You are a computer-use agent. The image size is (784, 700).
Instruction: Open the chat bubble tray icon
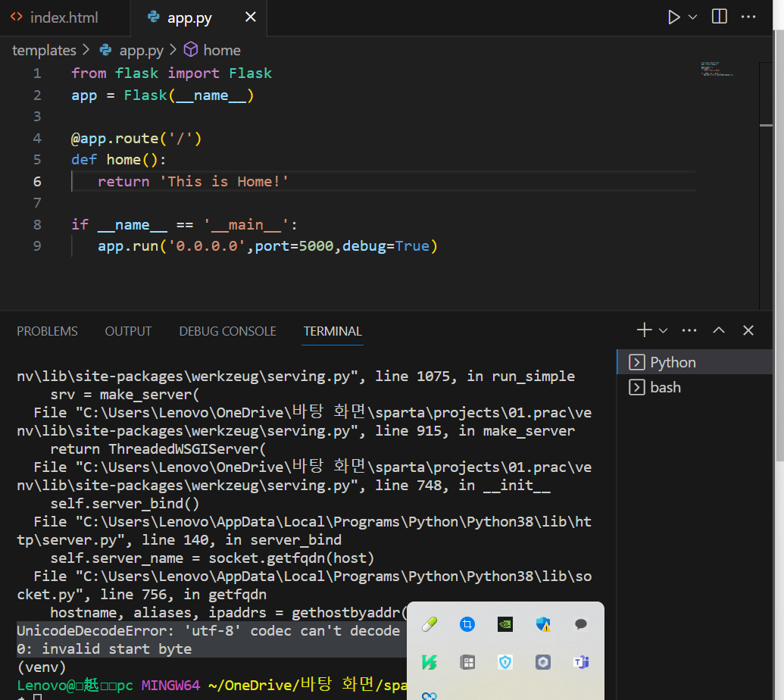(580, 624)
